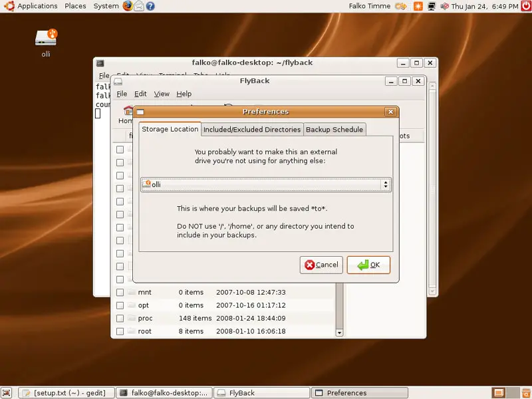Close the terminal window

430,63
